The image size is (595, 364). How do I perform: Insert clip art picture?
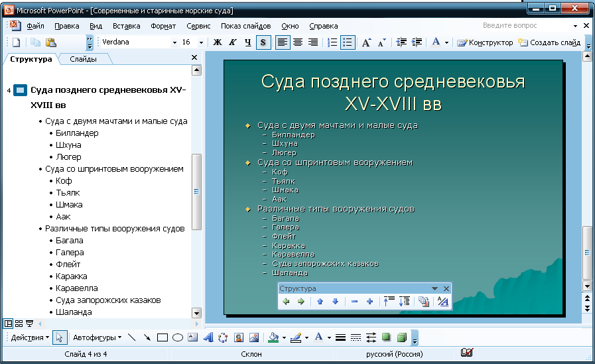click(238, 337)
